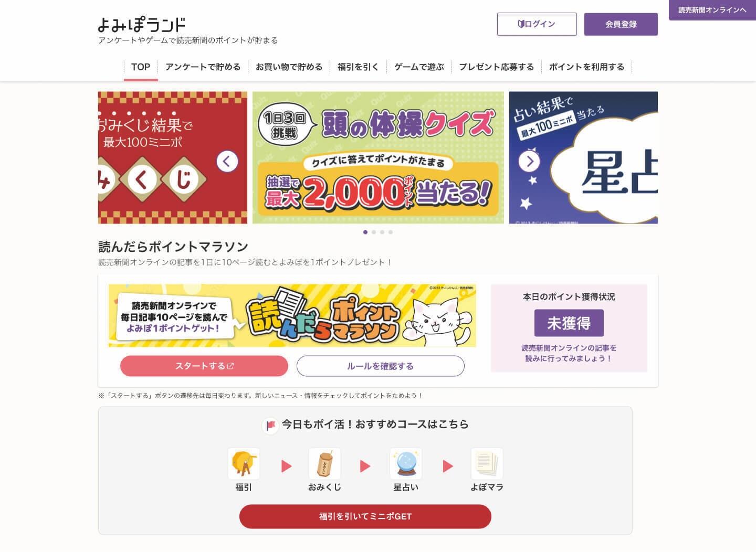This screenshot has height=552, width=756.
Task: Follow the 読売新聞オンラインへ link
Action: tap(712, 10)
